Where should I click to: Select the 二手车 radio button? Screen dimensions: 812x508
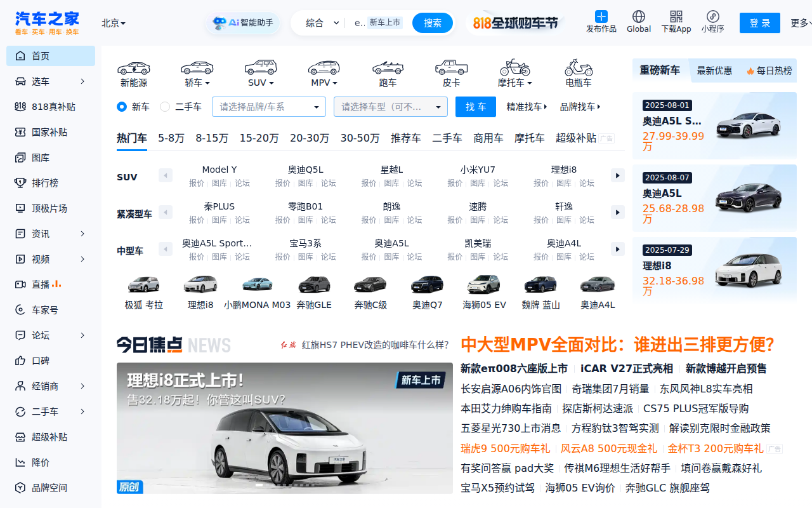point(165,107)
